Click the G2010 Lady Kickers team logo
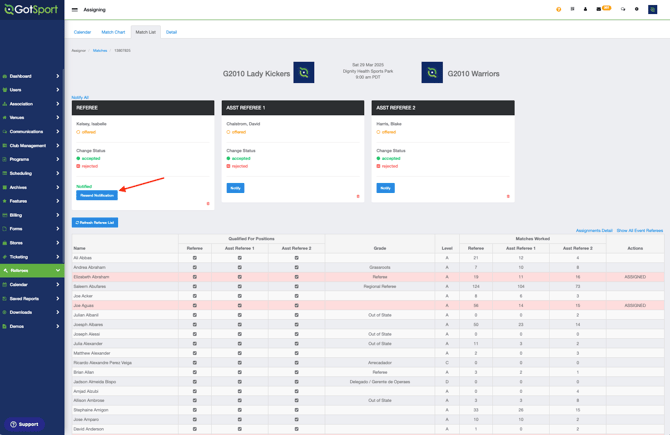 (x=304, y=73)
